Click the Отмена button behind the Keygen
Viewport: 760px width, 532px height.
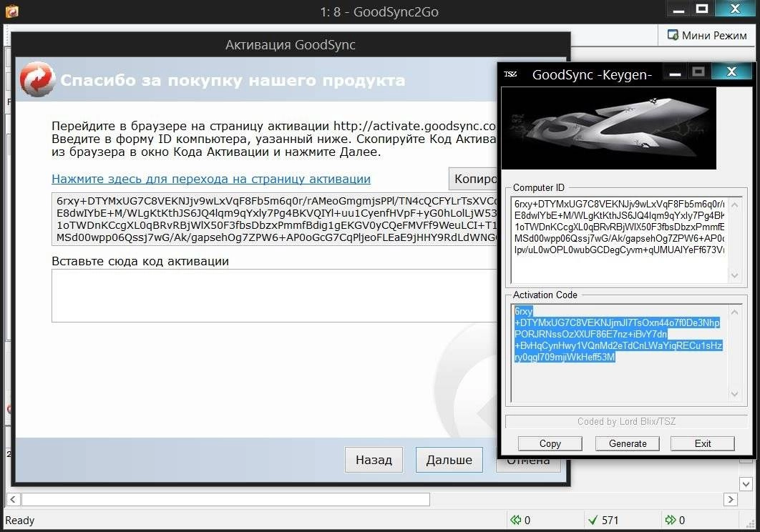[x=528, y=462]
